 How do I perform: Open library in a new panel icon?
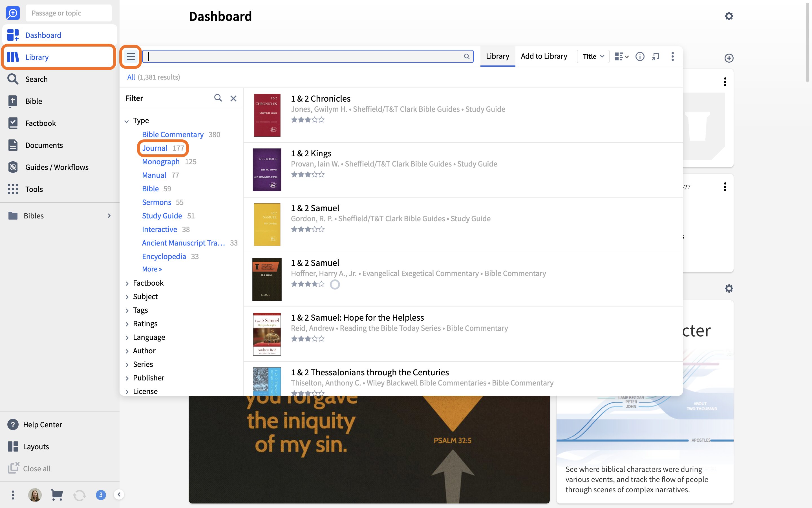pos(656,56)
